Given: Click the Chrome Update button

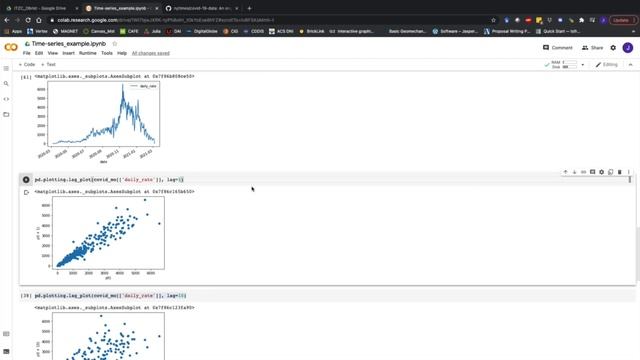Looking at the screenshot, I should [x=622, y=20].
